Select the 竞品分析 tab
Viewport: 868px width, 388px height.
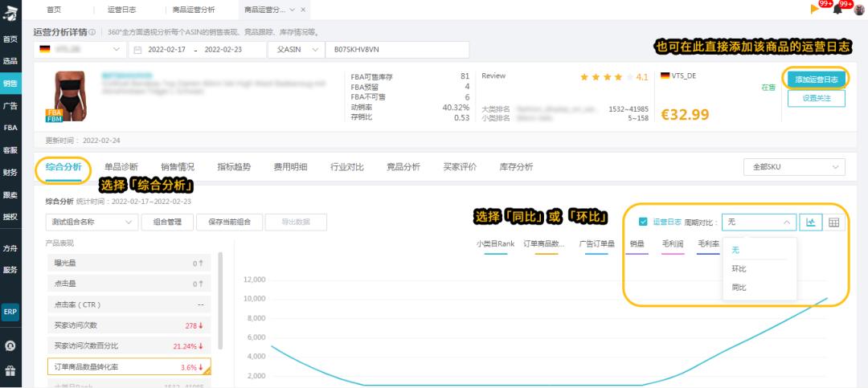point(403,167)
